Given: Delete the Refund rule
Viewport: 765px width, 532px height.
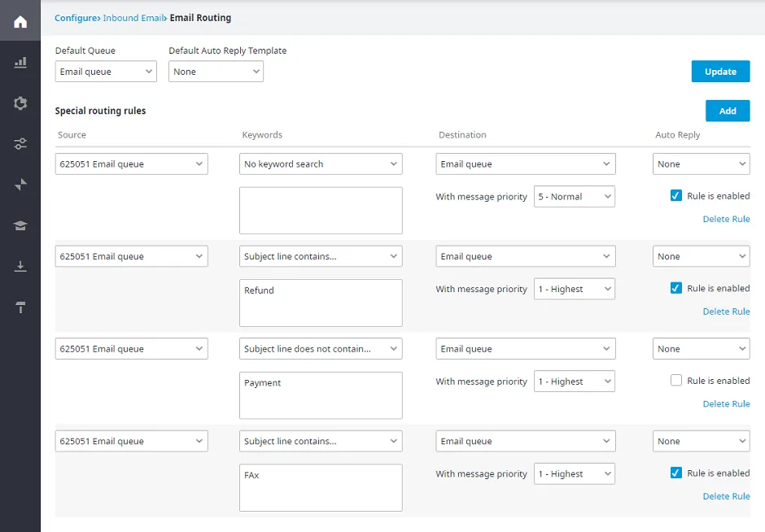Looking at the screenshot, I should (x=726, y=311).
